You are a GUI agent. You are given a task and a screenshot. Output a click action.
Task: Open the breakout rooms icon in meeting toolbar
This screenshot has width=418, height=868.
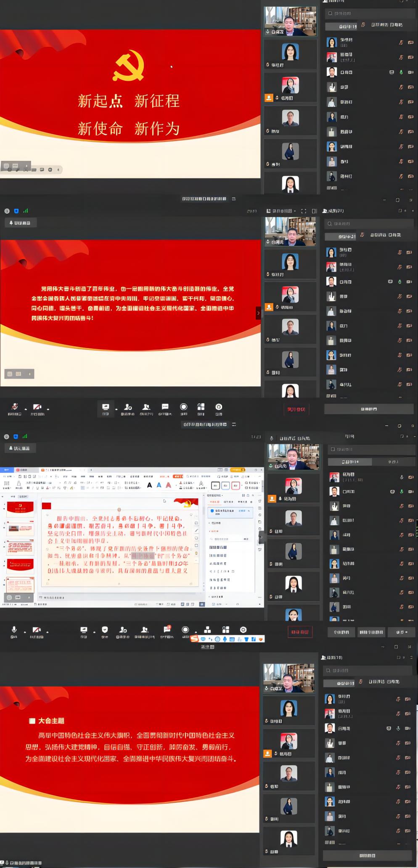point(207,630)
